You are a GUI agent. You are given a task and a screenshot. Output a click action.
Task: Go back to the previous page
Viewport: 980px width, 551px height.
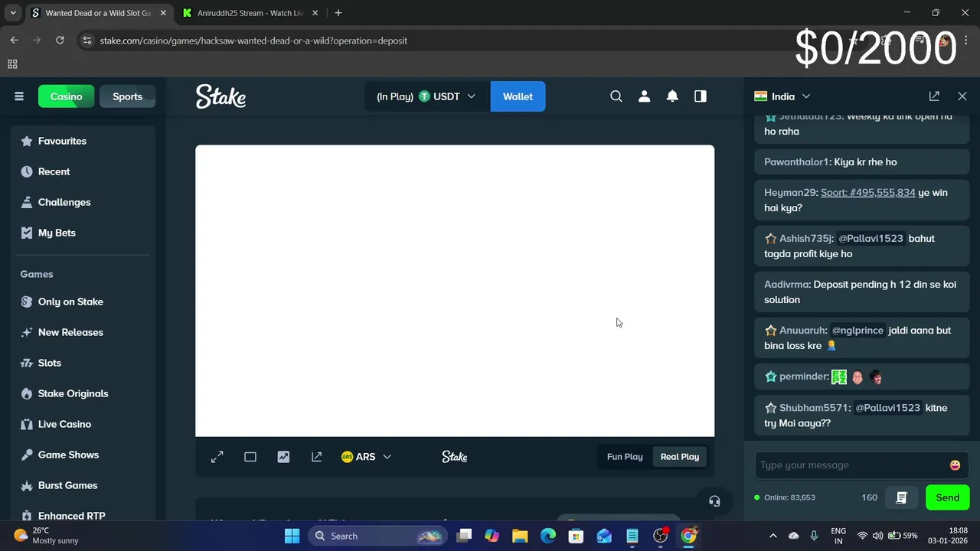click(x=14, y=41)
